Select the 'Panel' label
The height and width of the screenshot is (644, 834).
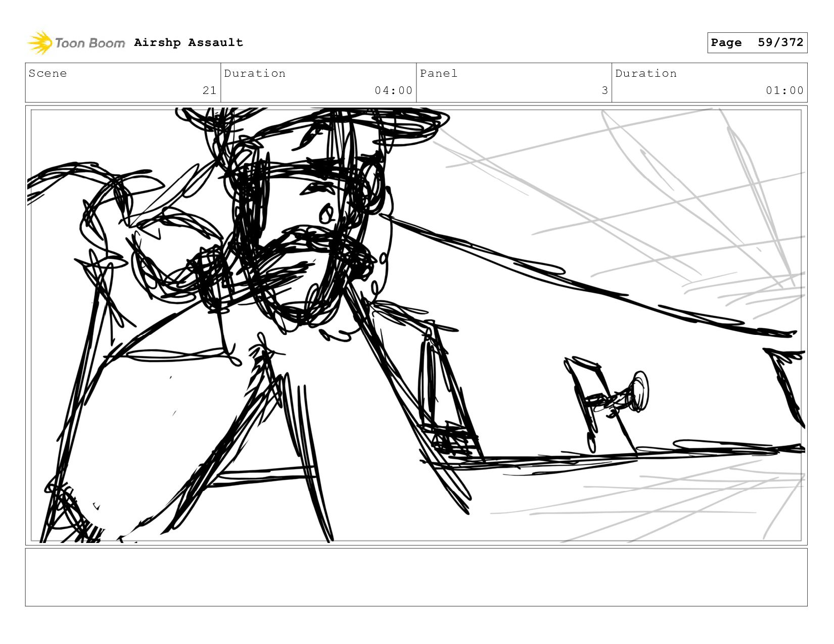(x=439, y=73)
